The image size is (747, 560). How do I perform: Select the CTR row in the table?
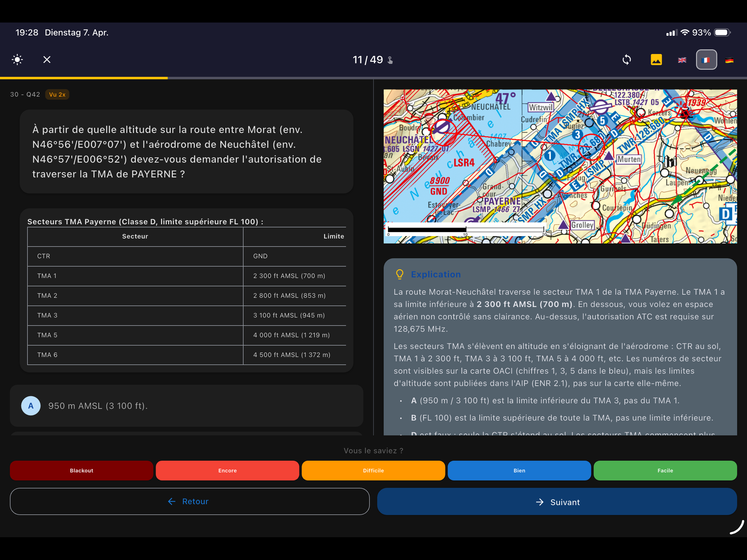(x=186, y=256)
